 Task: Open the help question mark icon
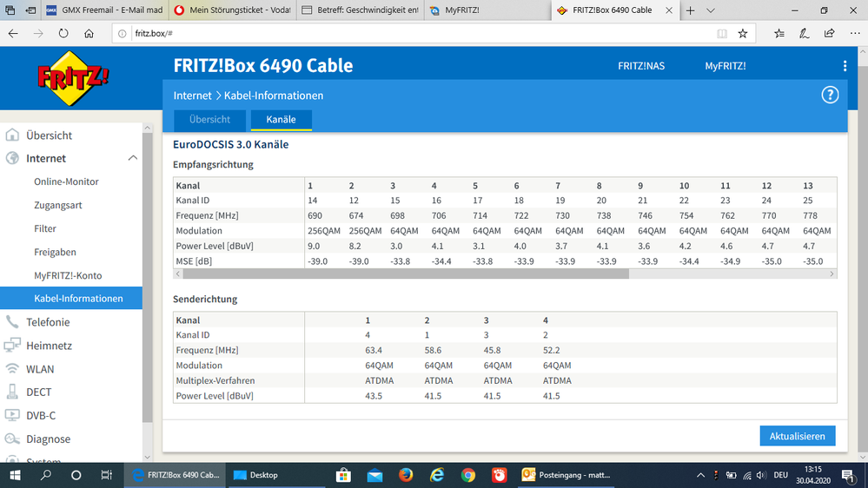(830, 96)
